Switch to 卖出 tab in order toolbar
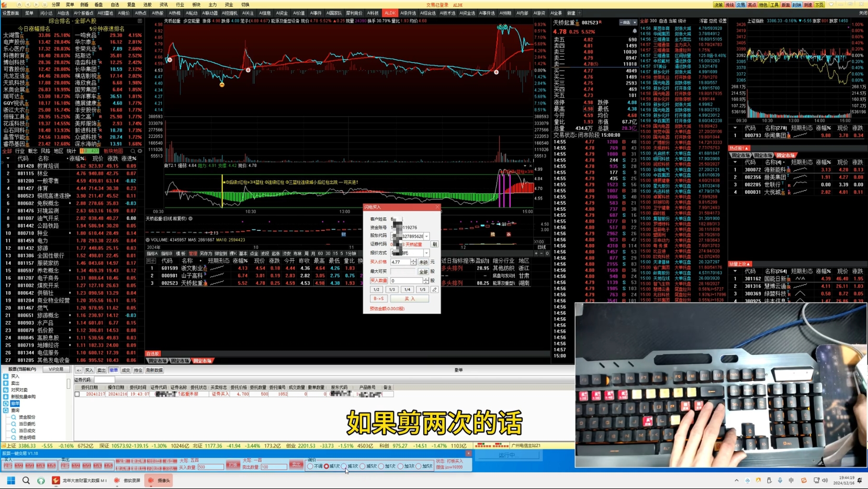The image size is (868, 489). (102, 370)
